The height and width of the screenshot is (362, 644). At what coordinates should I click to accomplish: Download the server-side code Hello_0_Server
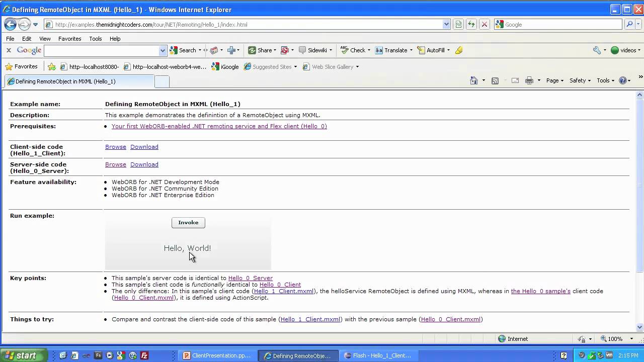coord(144,164)
